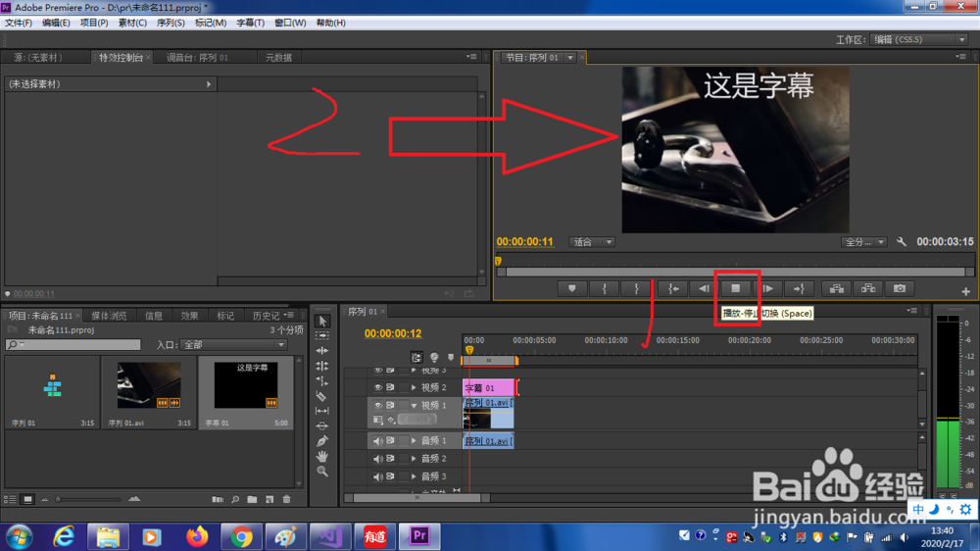Switch project panel to list view

(x=10, y=499)
